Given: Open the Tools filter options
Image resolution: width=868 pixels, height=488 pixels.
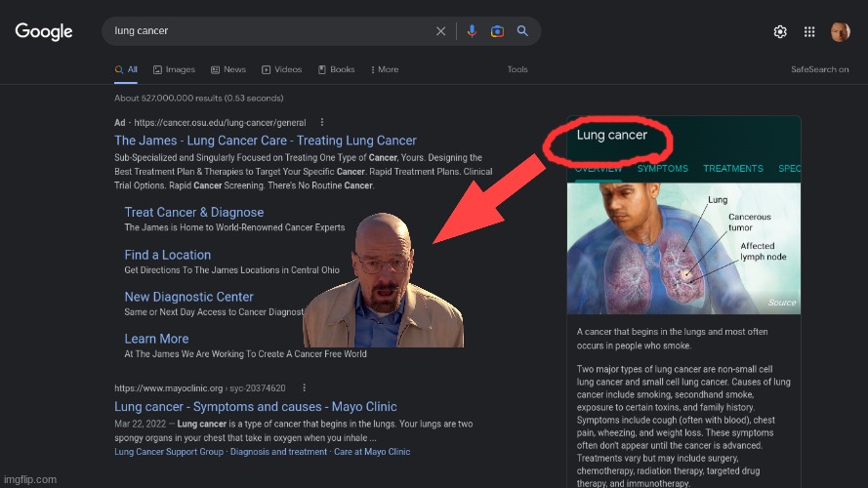Looking at the screenshot, I should coord(517,69).
